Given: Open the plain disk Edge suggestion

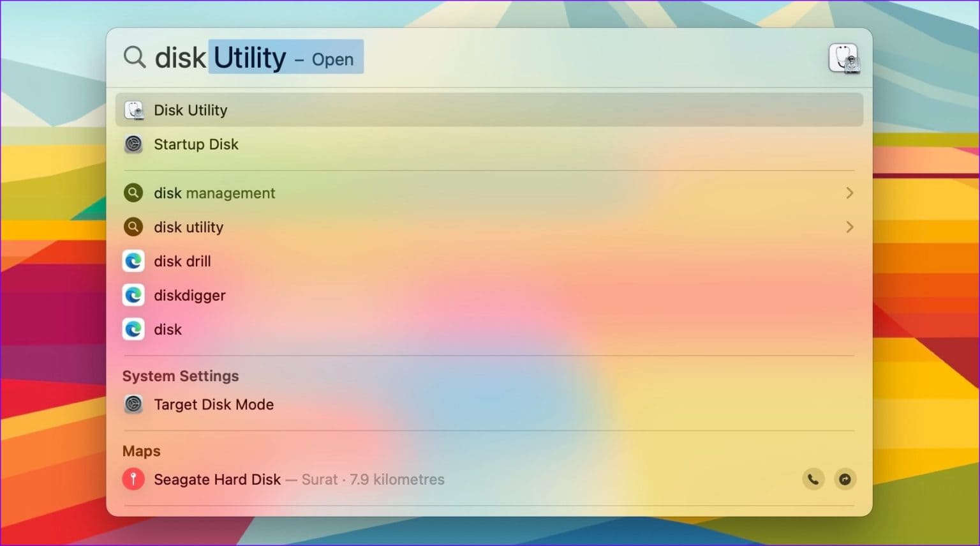Looking at the screenshot, I should (x=489, y=330).
